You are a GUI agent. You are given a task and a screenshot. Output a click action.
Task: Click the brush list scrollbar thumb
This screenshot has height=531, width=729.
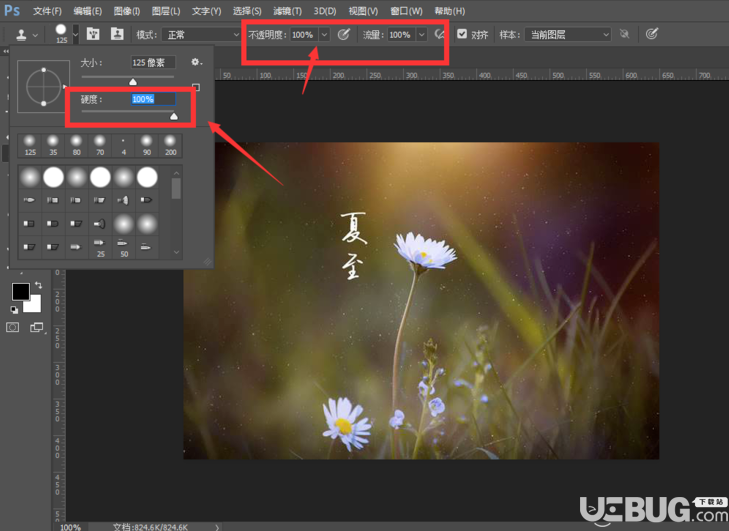[176, 188]
